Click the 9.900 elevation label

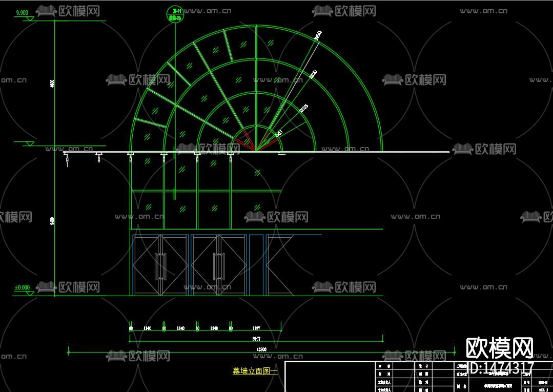click(22, 13)
